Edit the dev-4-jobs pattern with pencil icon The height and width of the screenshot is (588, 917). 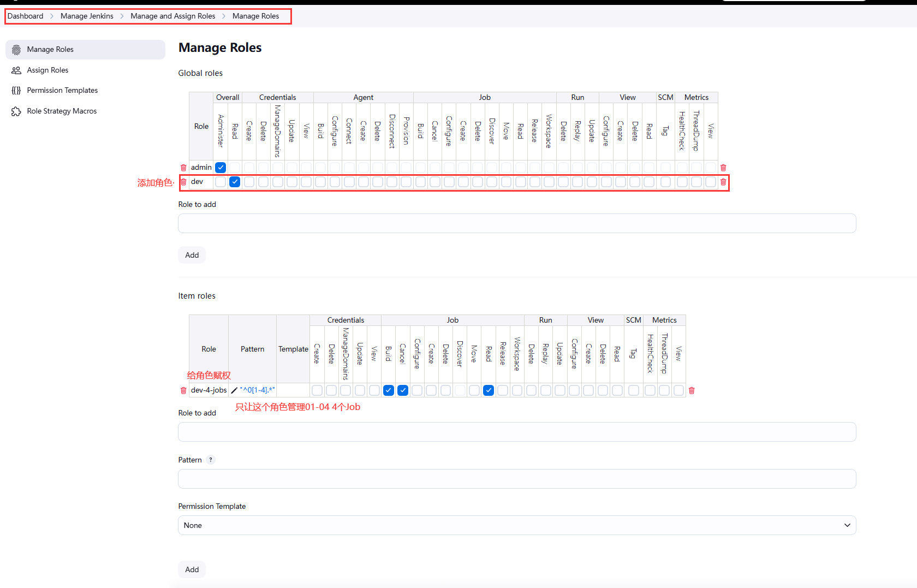pyautogui.click(x=234, y=390)
